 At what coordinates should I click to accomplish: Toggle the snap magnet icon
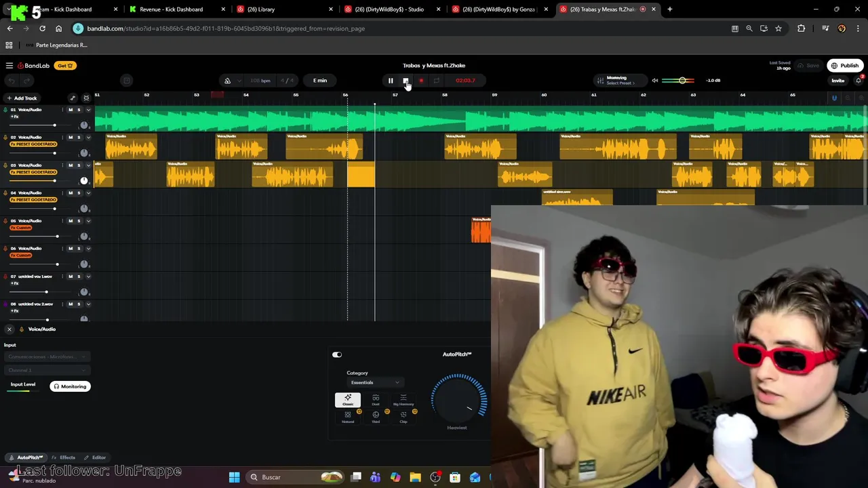[834, 98]
